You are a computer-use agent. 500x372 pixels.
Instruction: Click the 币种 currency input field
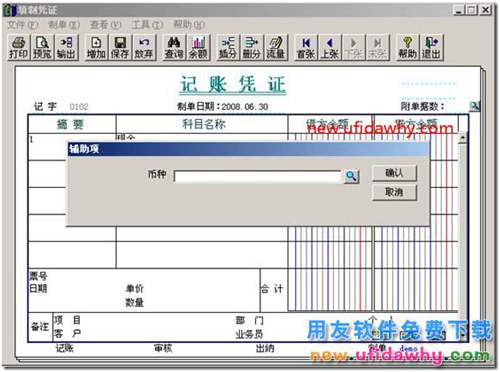point(258,176)
